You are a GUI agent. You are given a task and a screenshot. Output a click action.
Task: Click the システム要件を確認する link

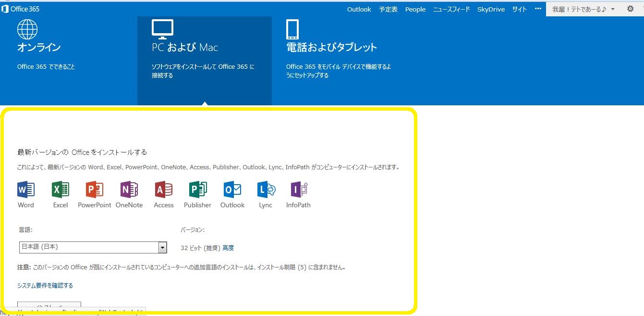tap(45, 286)
